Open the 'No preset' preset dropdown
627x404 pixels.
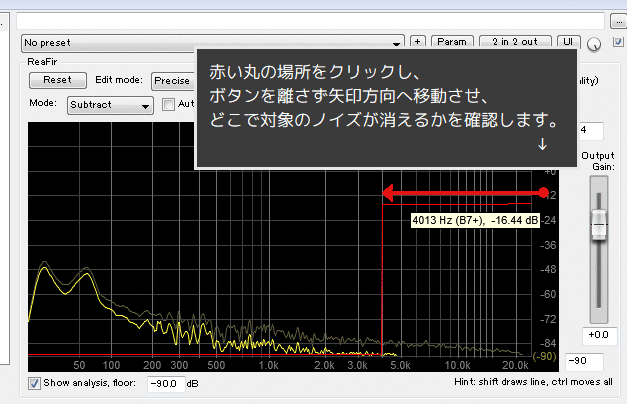[213, 42]
